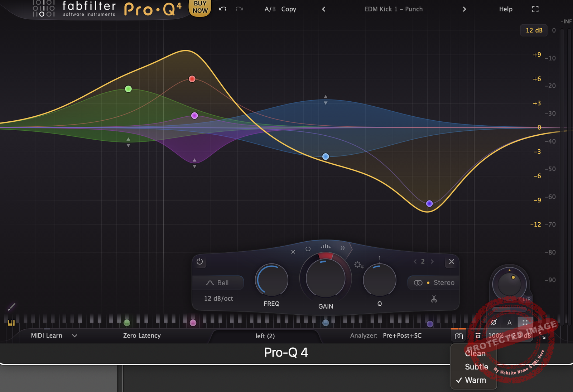Click the blue band dynamic range arrows
Screen dimensions: 573x392
pos(326,100)
